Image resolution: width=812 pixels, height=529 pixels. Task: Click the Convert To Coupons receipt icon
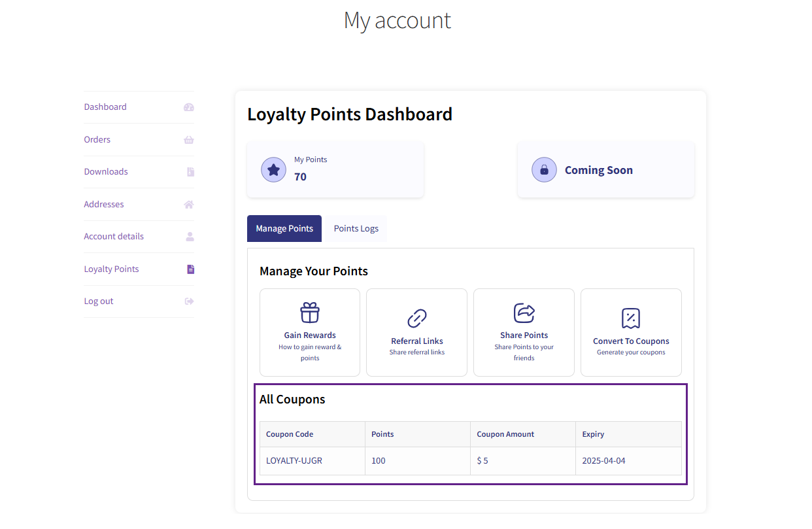pyautogui.click(x=631, y=318)
